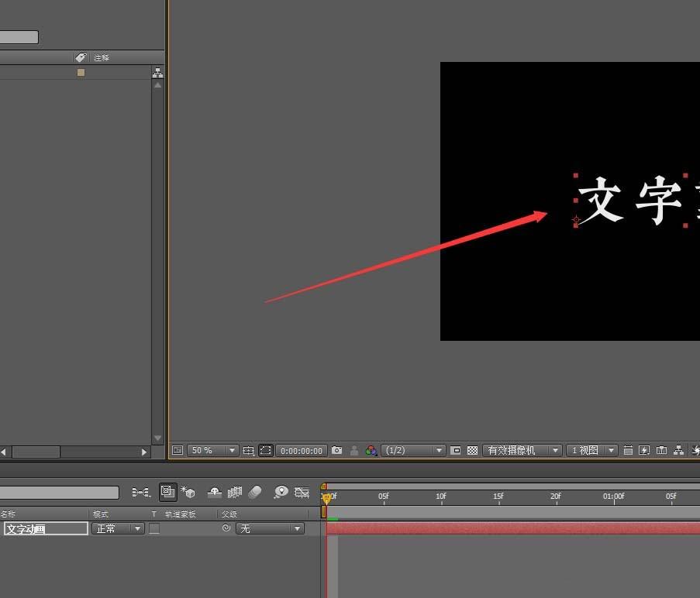The width and height of the screenshot is (700, 598).
Task: Open the Graph Editor
Action: coord(302,492)
